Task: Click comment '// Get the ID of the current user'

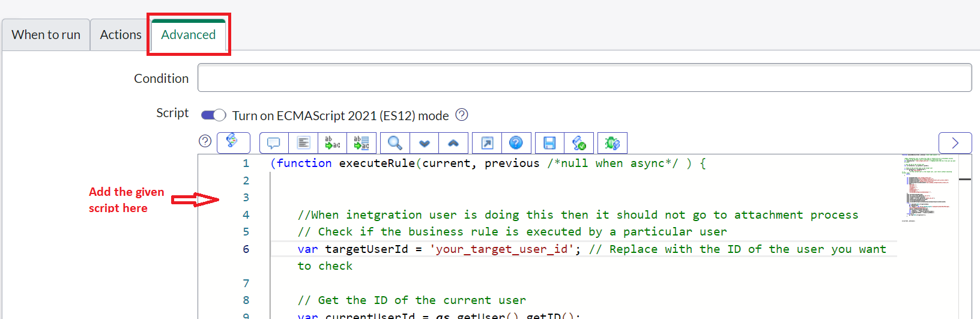Action: click(412, 300)
